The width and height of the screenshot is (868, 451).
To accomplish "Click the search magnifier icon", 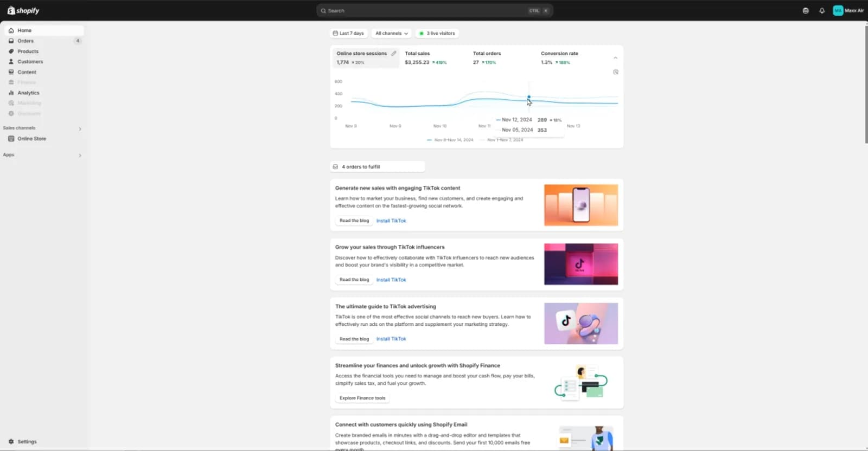I will (x=323, y=11).
